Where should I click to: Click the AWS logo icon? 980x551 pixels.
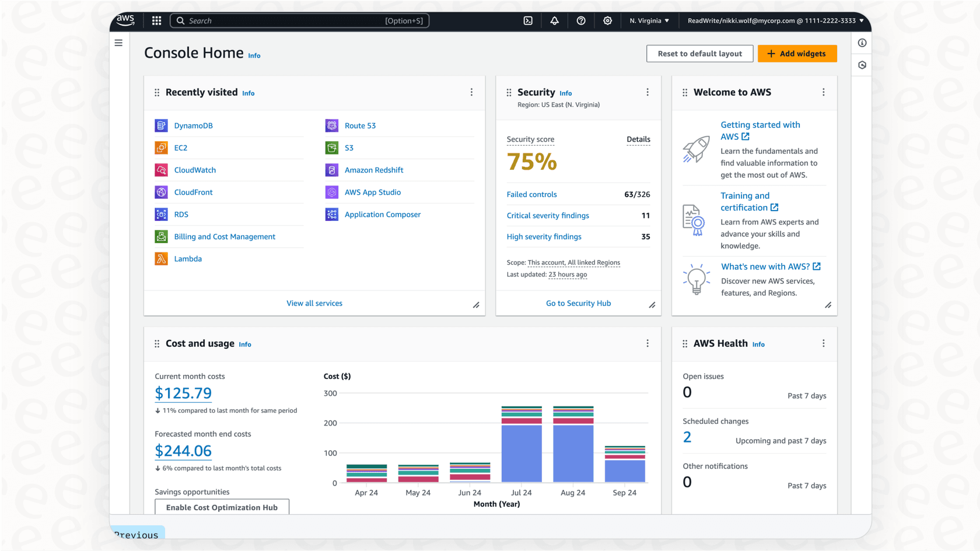coord(125,20)
